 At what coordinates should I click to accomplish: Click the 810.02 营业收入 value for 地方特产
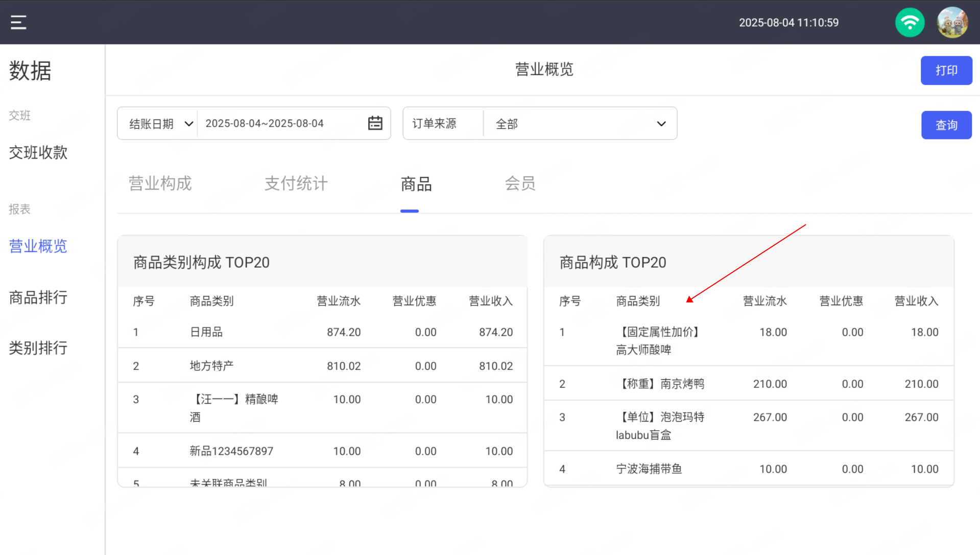(x=496, y=366)
